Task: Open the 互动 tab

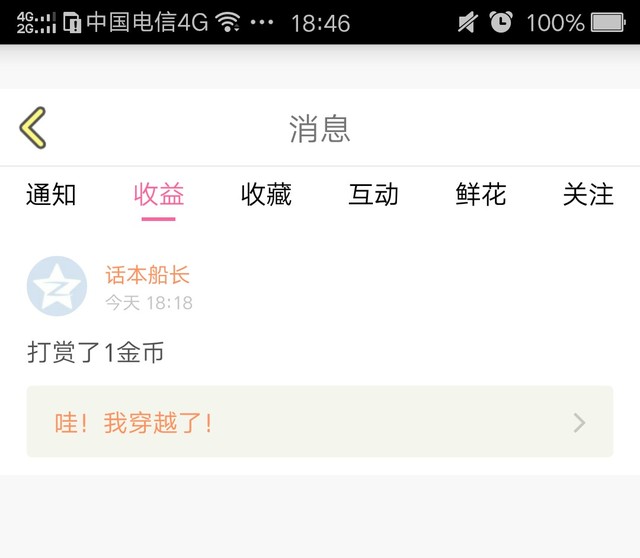Action: coord(373,195)
